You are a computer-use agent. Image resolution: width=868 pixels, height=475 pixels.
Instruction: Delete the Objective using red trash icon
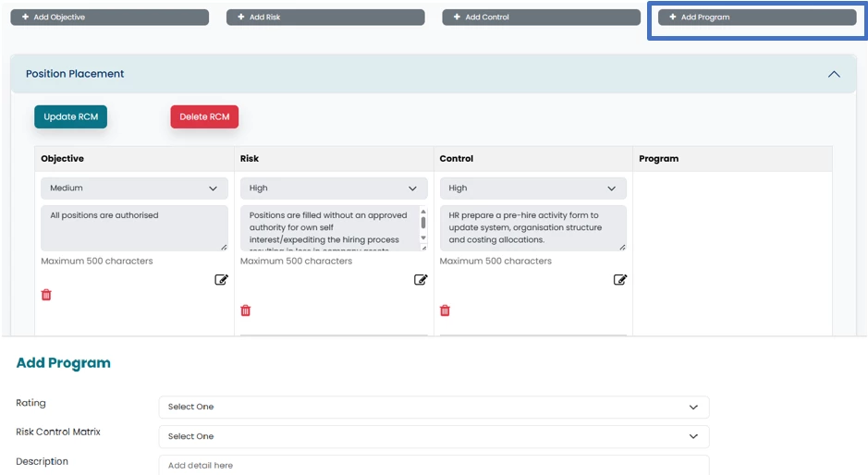pos(46,295)
